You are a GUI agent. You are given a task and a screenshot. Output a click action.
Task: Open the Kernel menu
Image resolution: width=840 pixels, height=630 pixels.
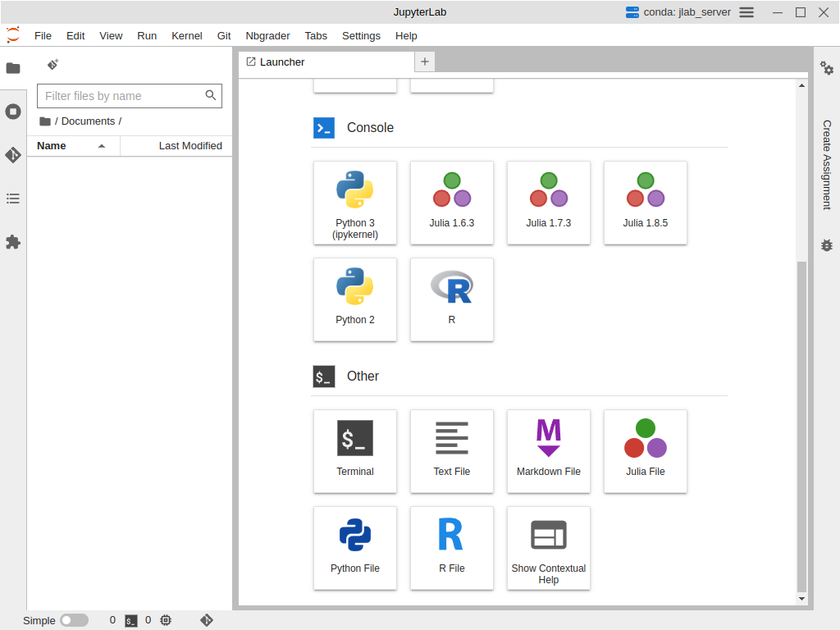[186, 36]
